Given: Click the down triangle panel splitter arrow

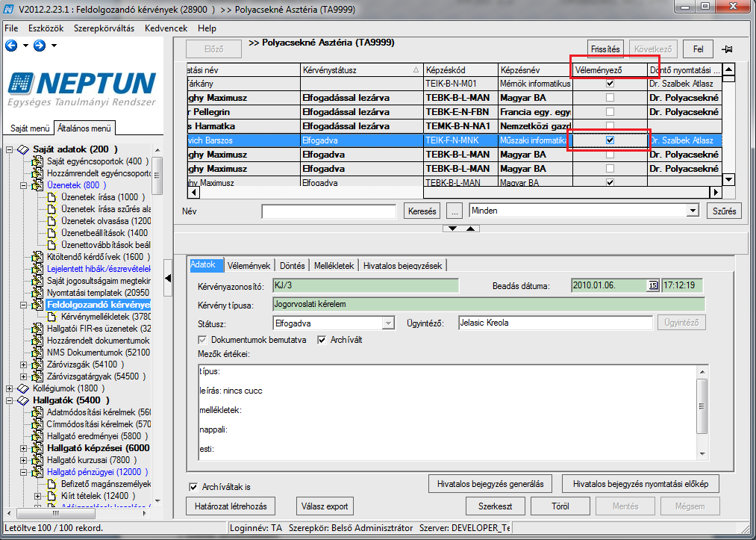Looking at the screenshot, I should [452, 229].
